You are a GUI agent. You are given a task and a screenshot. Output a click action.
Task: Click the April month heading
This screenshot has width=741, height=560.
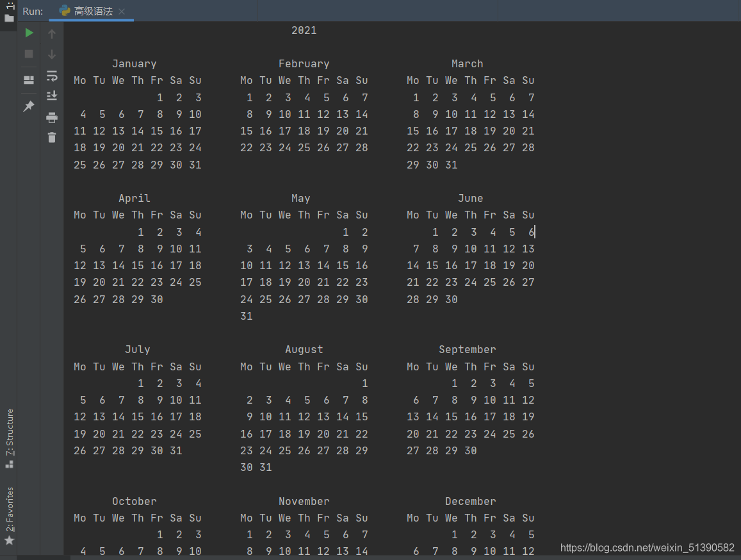point(134,198)
